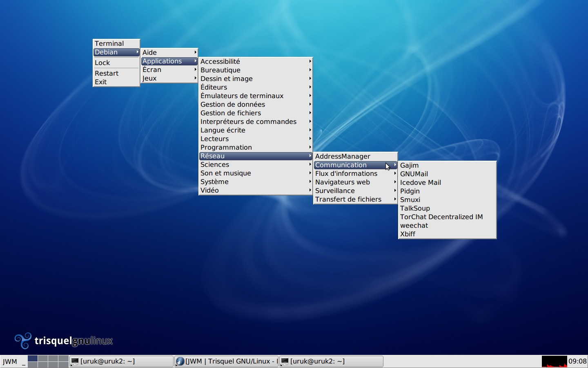Expand the Lecteurs category

coord(256,139)
